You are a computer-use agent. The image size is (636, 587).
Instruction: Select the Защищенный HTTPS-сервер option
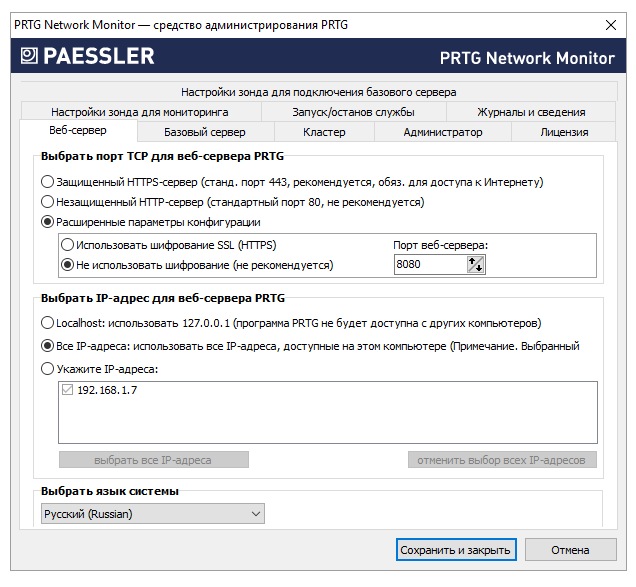[48, 183]
